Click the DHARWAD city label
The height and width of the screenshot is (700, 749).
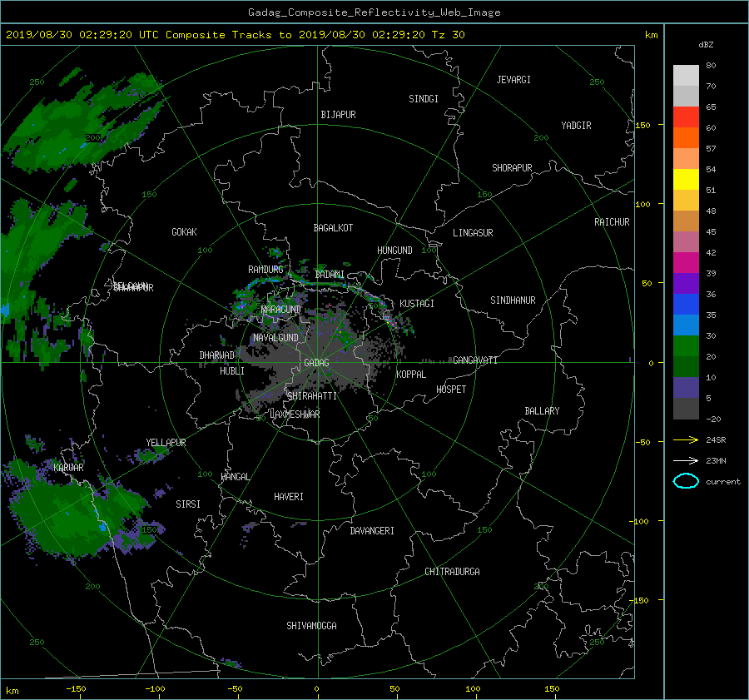coord(217,355)
